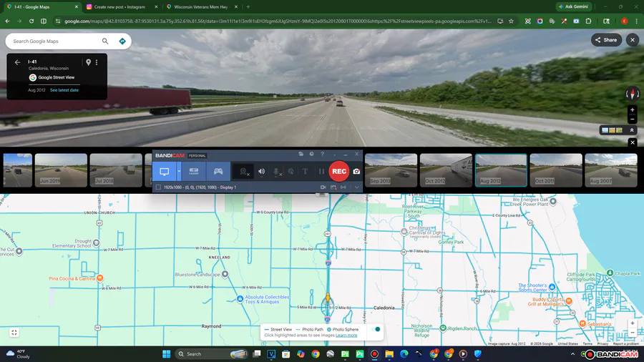Select the Sep 2013 thumbnail
The width and height of the screenshot is (644, 362).
point(391,170)
